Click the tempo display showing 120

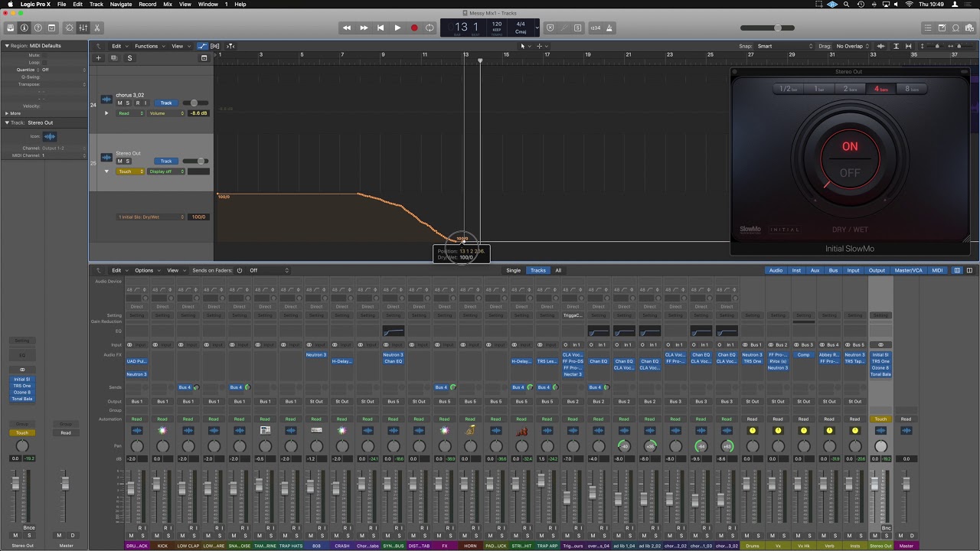[x=497, y=24]
